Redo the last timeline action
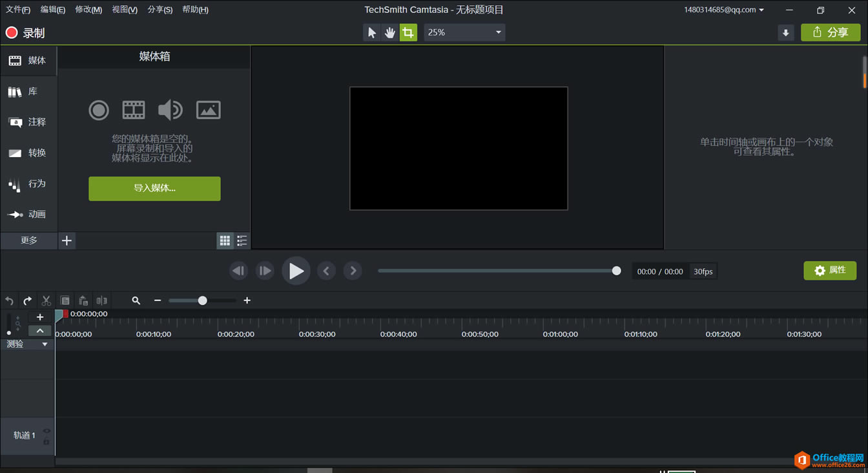 coord(28,300)
